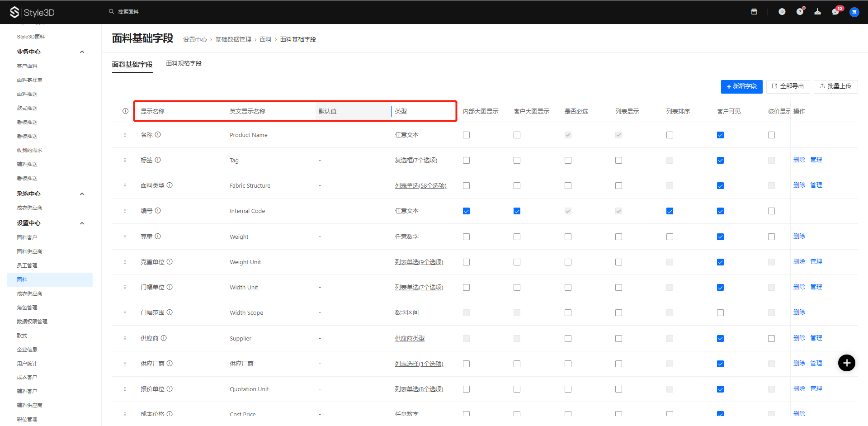Enable 列表排序 for the 克重 row
This screenshot has height=426, width=868.
pos(670,237)
